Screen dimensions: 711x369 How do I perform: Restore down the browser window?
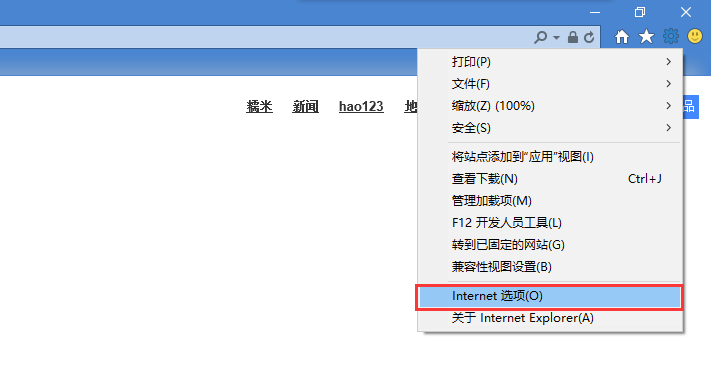(640, 12)
